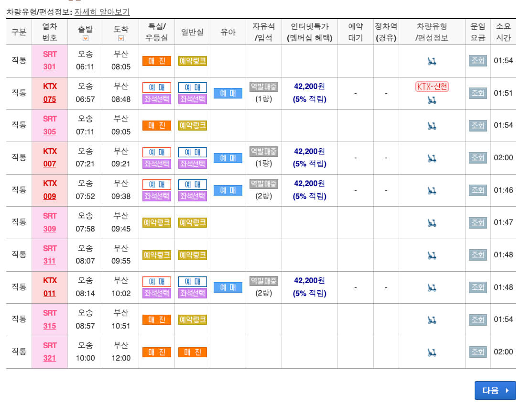
Task: Click 예약링크 for SRT 309 standard class
Action: click(x=192, y=223)
